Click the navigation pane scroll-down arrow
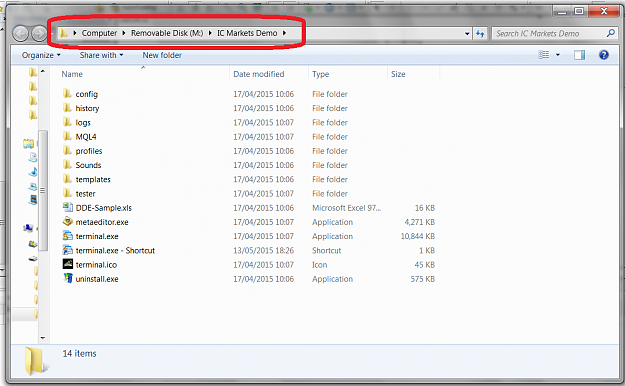The image size is (625, 386). coord(43,338)
